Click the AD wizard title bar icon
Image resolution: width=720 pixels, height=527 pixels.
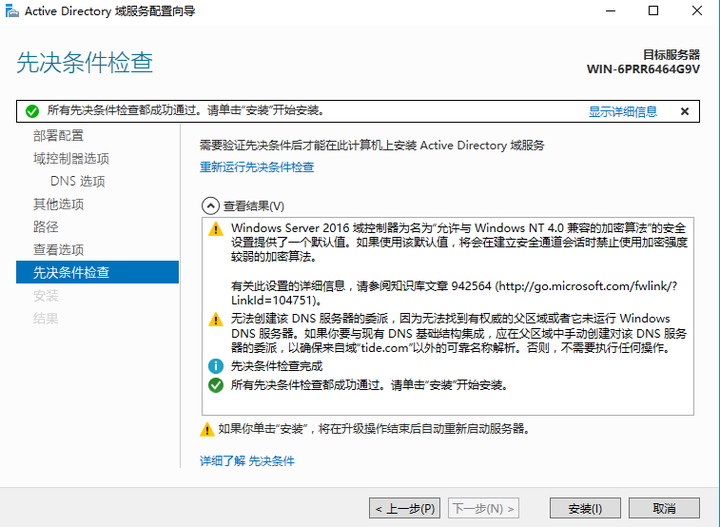[x=12, y=11]
